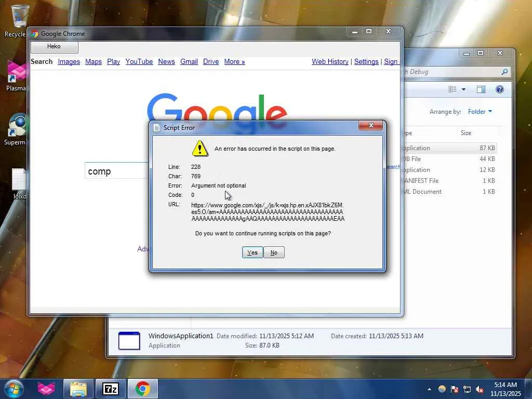Open the network tray icon
Screen dimensions: 532x399
pyautogui.click(x=467, y=389)
